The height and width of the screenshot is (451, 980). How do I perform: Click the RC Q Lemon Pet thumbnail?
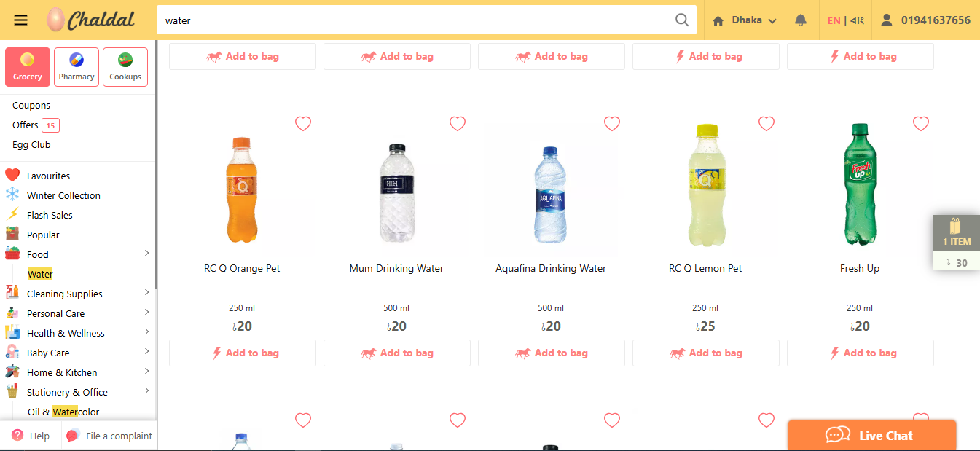click(705, 185)
